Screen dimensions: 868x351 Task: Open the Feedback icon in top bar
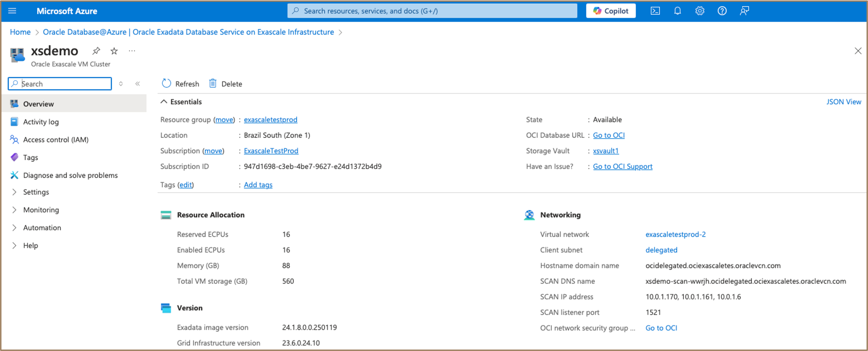744,11
